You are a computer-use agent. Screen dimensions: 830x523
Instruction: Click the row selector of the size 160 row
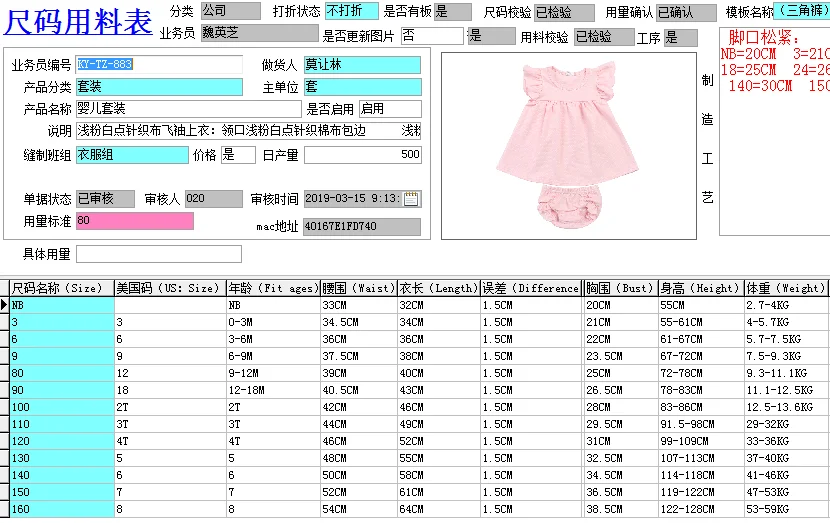[4, 509]
